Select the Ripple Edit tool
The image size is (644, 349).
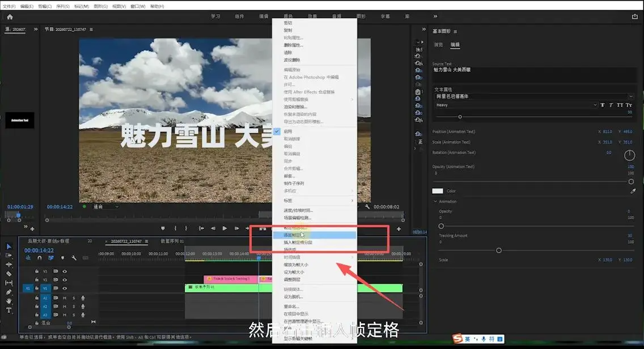[x=9, y=265]
